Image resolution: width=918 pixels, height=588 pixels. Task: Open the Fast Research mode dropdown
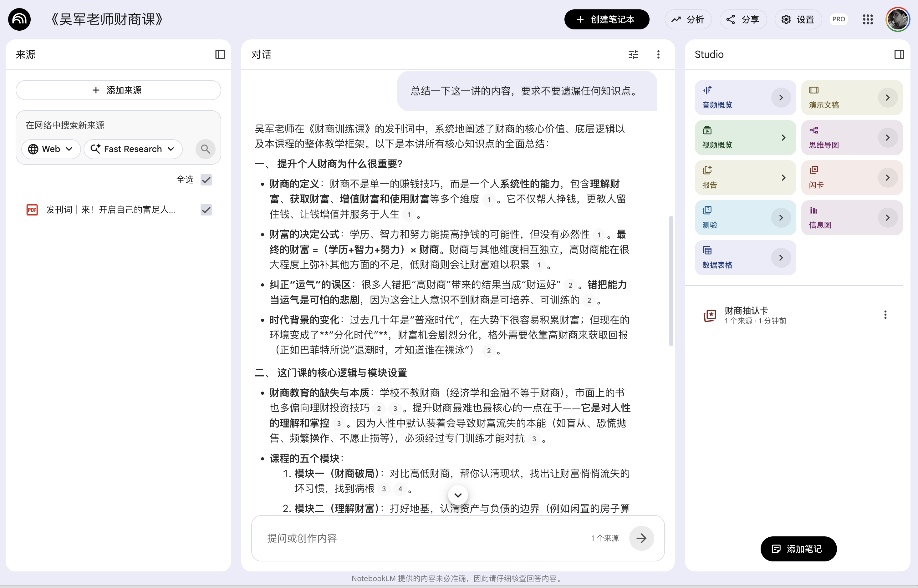click(x=133, y=149)
